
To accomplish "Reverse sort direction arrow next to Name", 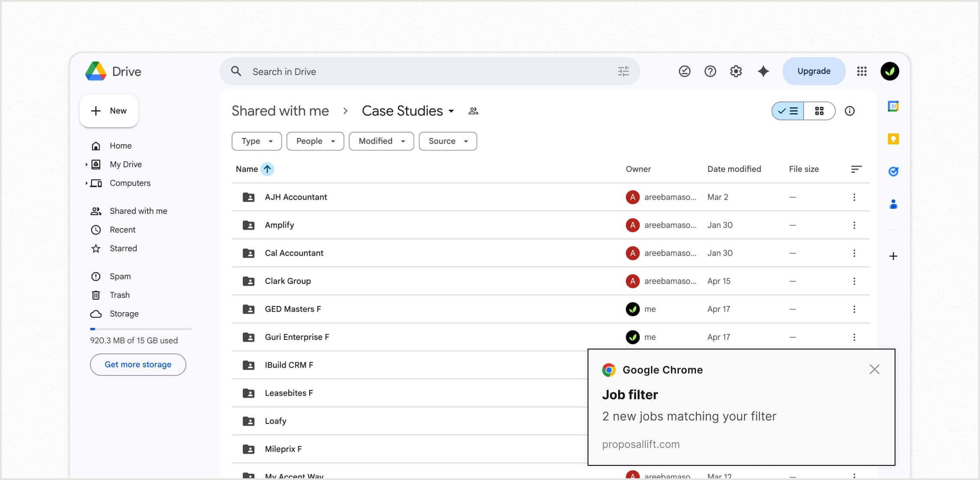I will [x=267, y=169].
